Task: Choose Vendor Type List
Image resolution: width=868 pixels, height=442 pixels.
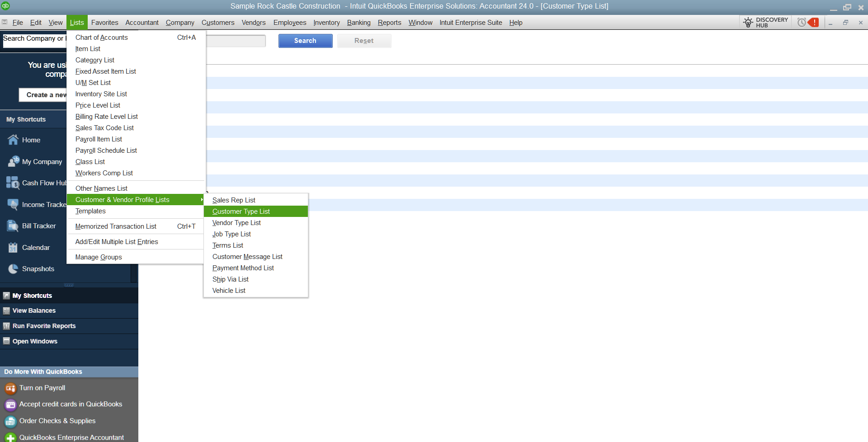Action: (x=256, y=223)
